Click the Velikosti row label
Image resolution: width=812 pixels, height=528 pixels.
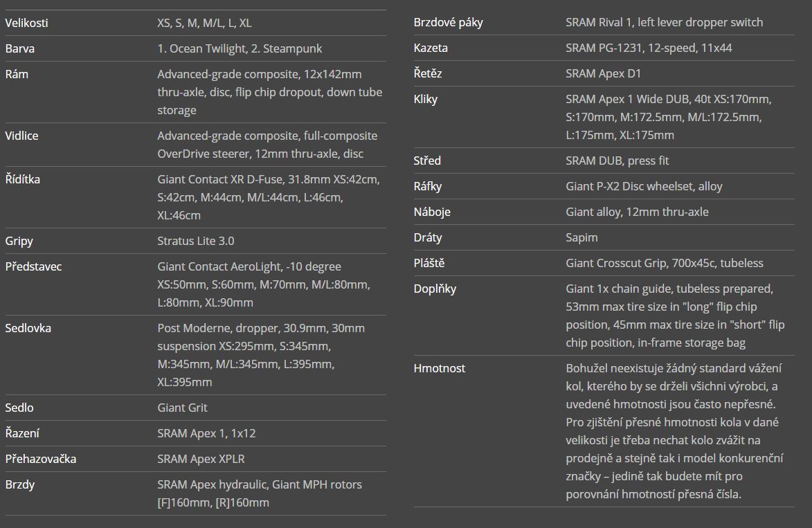pos(26,23)
